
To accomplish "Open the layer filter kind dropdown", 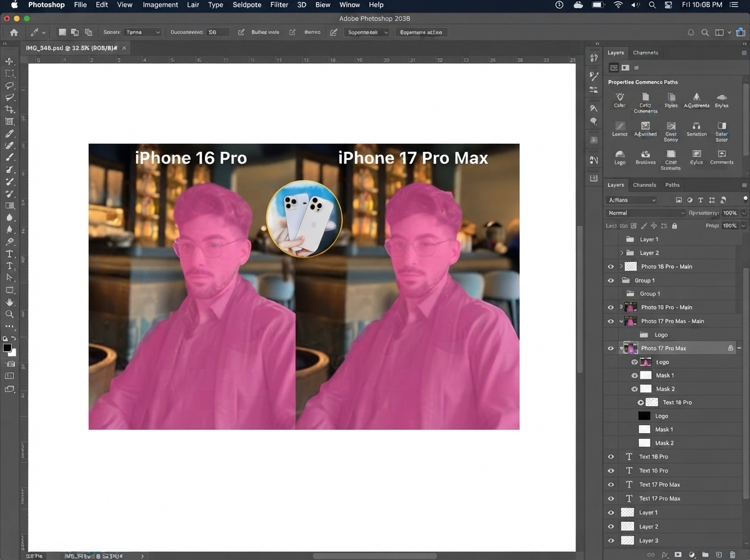I will (x=631, y=200).
